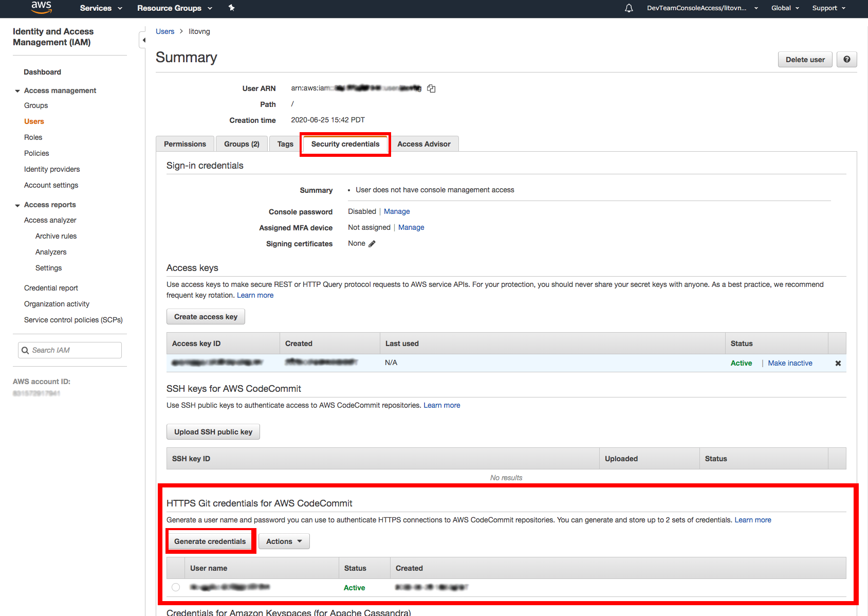Image resolution: width=868 pixels, height=616 pixels.
Task: Click Manage next to Assigned MFA device
Action: click(411, 227)
